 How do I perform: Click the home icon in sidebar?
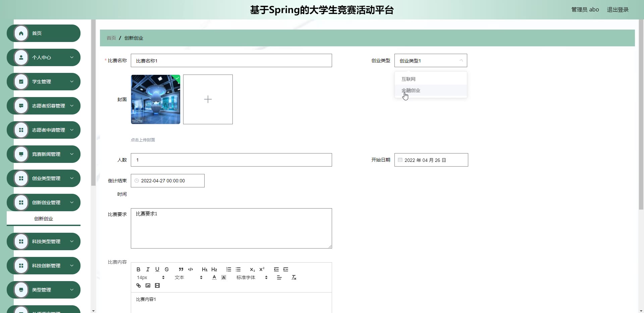click(x=21, y=33)
